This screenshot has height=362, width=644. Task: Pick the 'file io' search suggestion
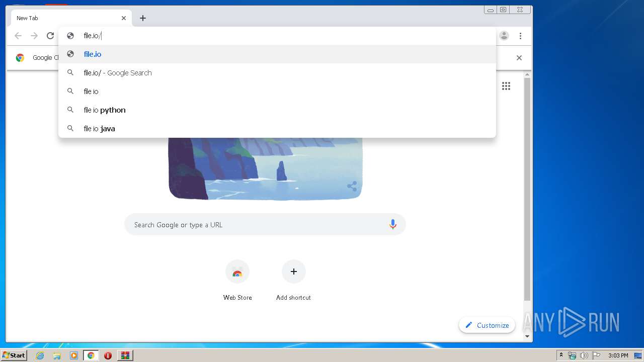(x=277, y=92)
